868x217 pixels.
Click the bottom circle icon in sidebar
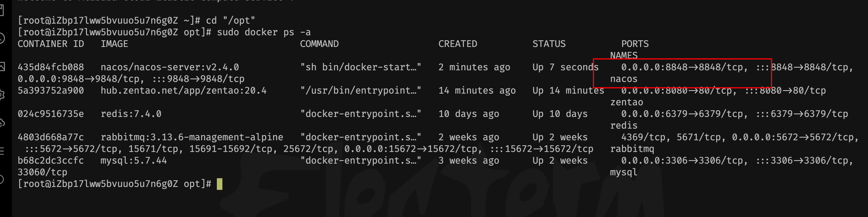point(1,179)
